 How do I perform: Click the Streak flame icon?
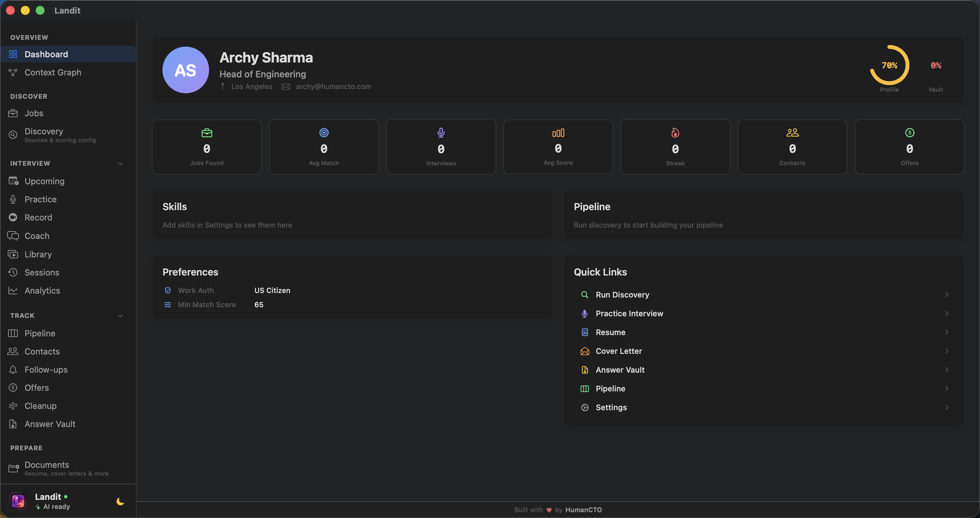tap(674, 133)
